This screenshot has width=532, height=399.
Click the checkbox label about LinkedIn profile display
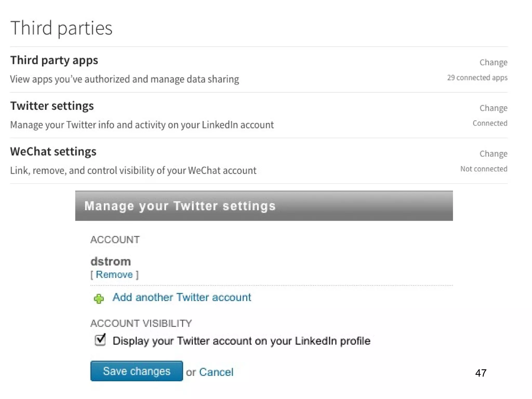241,341
